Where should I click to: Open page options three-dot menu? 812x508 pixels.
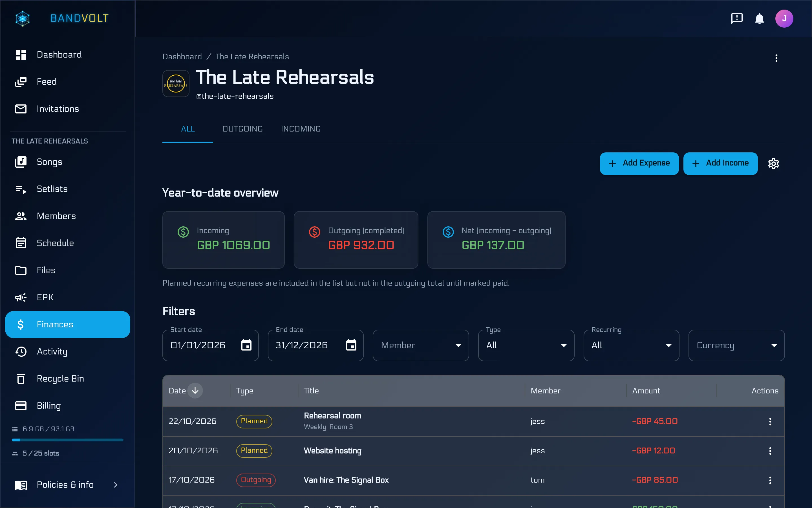coord(776,58)
